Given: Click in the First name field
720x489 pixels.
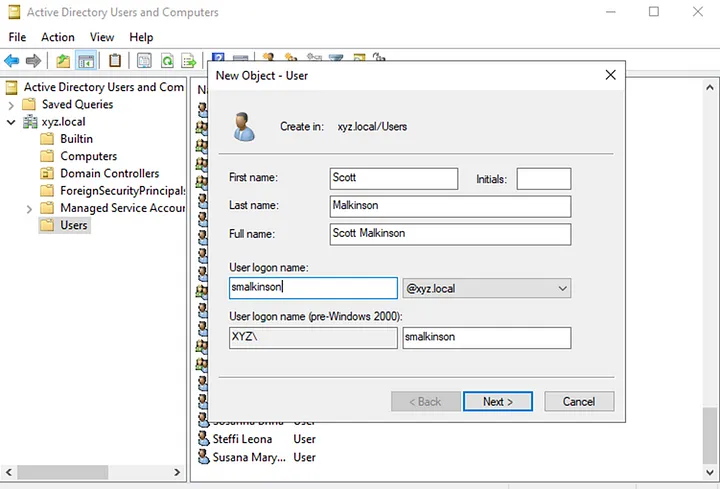Looking at the screenshot, I should point(394,179).
